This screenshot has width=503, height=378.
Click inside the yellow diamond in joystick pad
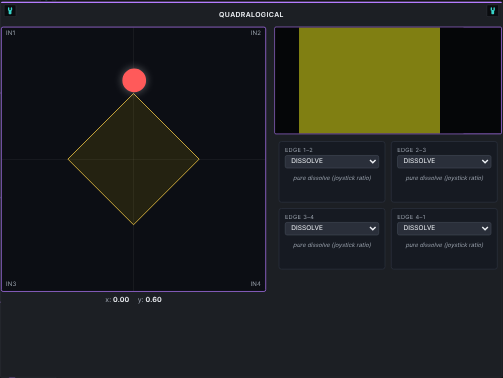coord(134,159)
